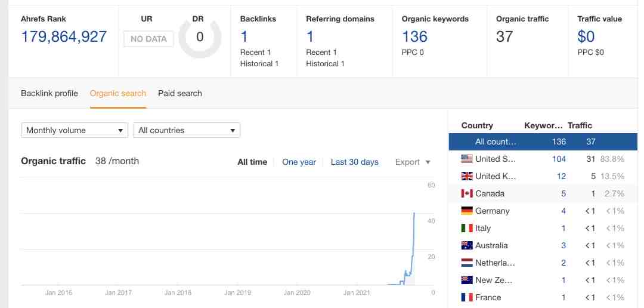Screen dimensions: 644x308
Task: Open Canada keywords count 5
Action: [563, 193]
